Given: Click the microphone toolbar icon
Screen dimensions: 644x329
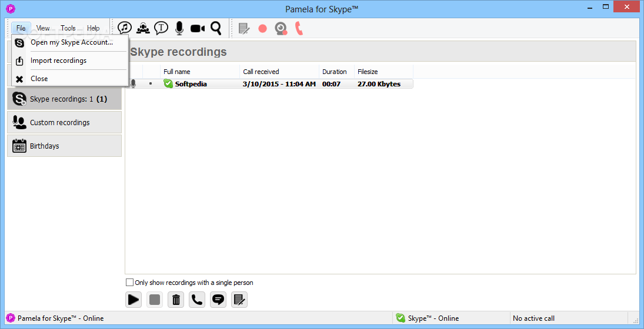Looking at the screenshot, I should (179, 28).
